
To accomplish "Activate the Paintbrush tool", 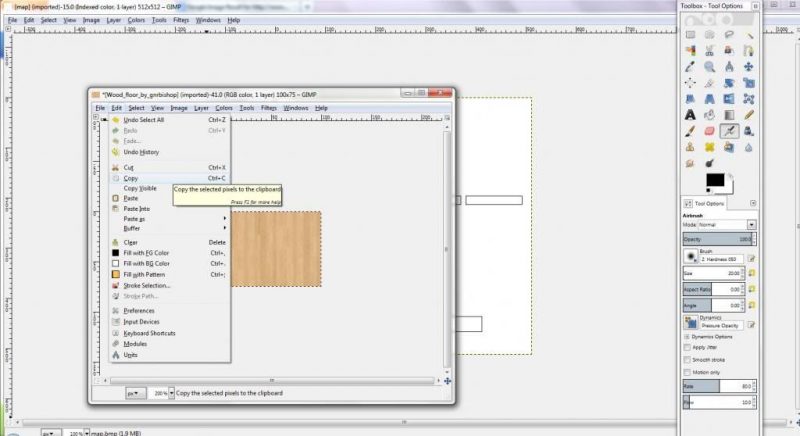I will point(690,130).
